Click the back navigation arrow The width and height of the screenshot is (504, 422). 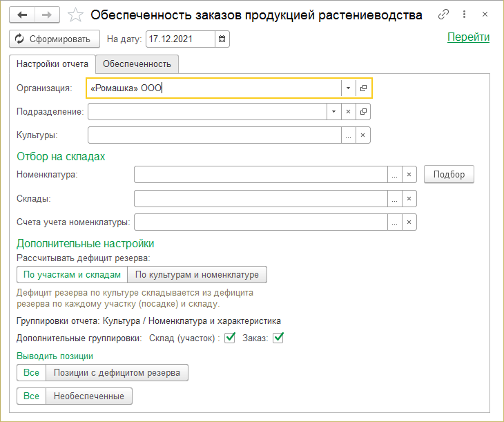(22, 15)
